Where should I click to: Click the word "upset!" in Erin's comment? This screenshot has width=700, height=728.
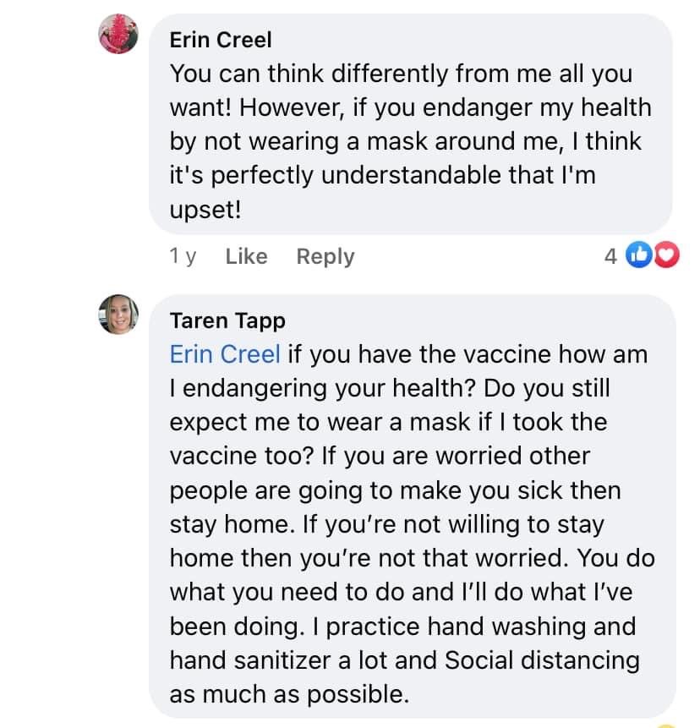(205, 210)
